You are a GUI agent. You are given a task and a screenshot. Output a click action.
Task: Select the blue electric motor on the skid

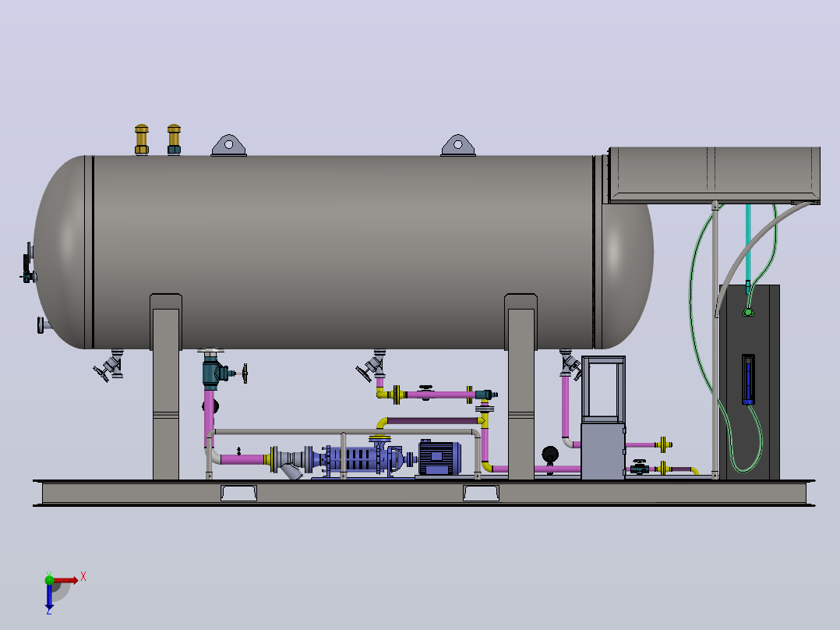(439, 458)
